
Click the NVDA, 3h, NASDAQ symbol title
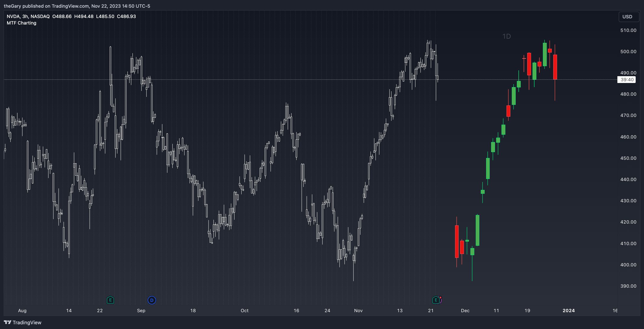point(28,17)
